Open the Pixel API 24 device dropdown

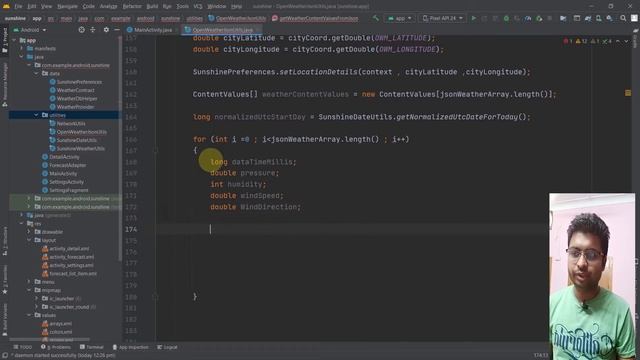point(442,18)
